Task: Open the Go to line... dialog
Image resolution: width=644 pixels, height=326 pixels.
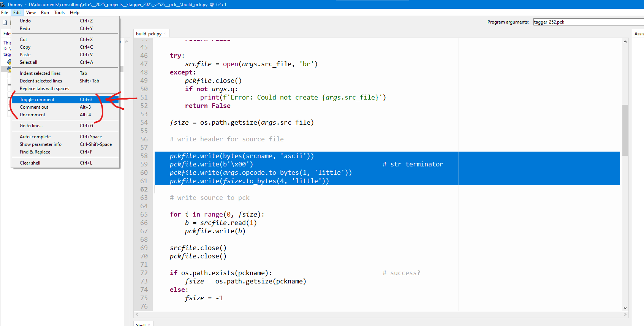Action: pyautogui.click(x=31, y=126)
